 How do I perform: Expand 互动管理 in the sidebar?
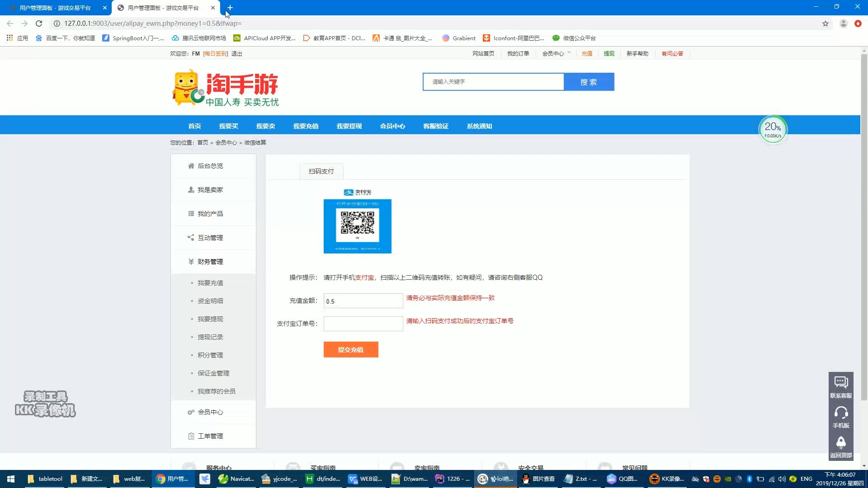point(213,238)
